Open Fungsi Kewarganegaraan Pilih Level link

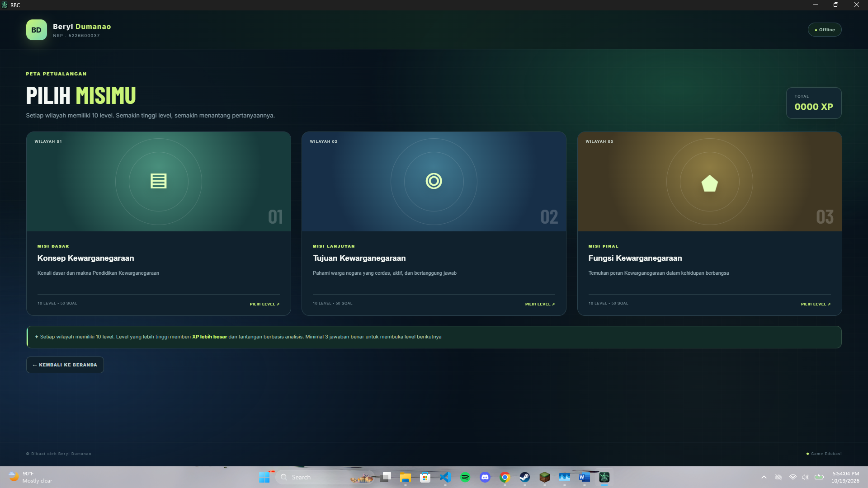[816, 304]
